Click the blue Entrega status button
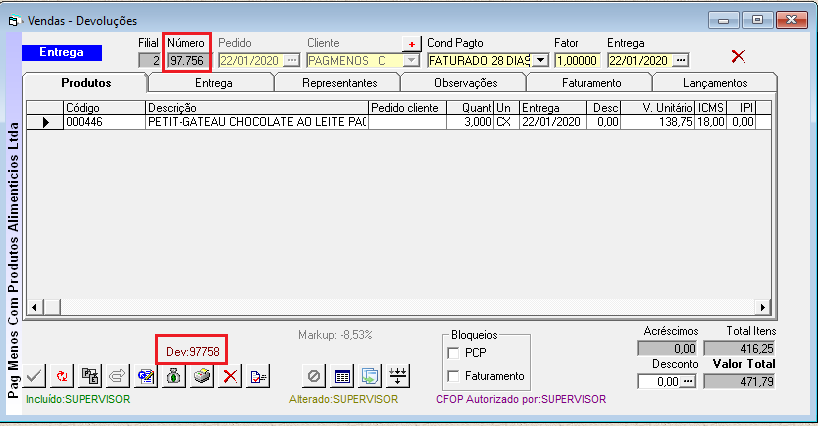This screenshot has height=426, width=818. pos(61,53)
